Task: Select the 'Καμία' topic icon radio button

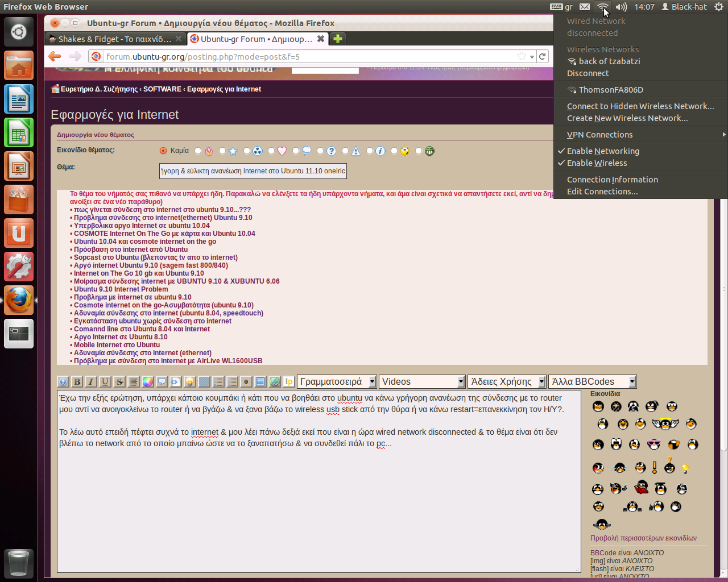Action: [x=163, y=151]
